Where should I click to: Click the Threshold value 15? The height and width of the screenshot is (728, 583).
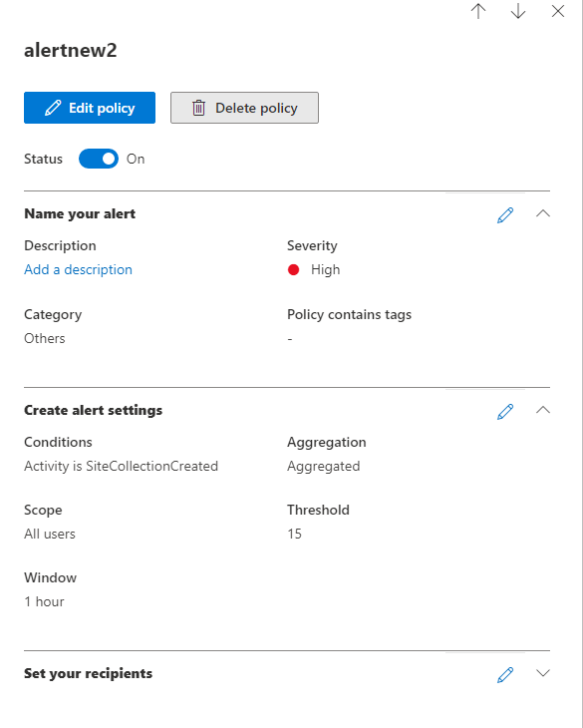(x=295, y=534)
